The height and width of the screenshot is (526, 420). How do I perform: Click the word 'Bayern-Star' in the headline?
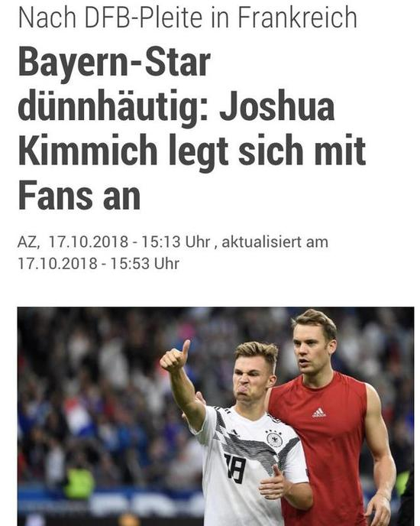click(114, 63)
